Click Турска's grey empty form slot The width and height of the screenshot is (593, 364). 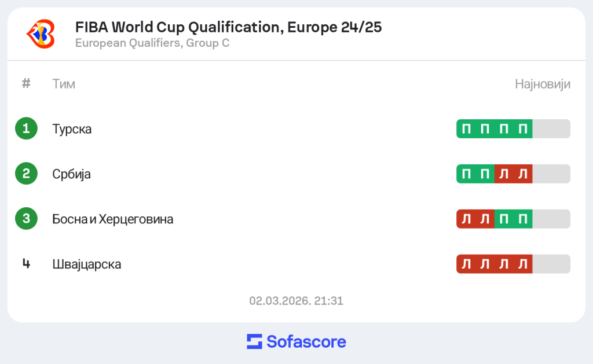(x=551, y=128)
